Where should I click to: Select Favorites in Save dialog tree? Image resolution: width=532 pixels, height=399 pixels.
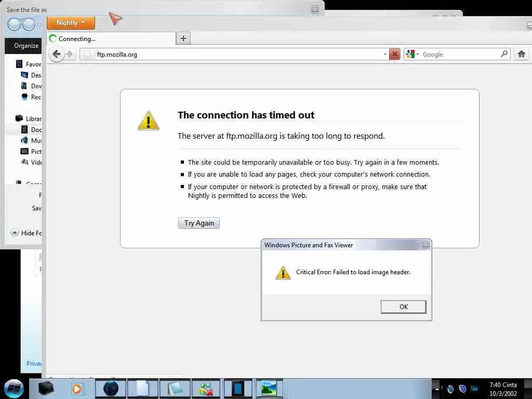tap(29, 64)
